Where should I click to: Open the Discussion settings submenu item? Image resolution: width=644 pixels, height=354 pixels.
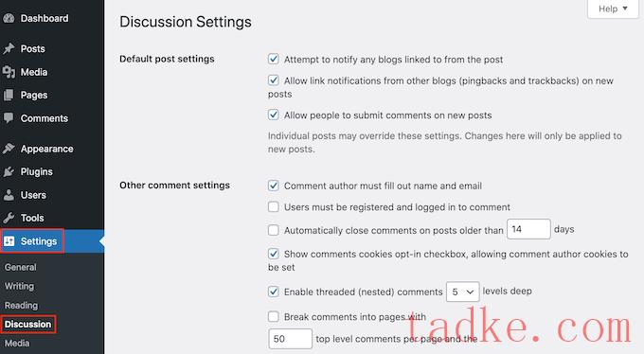27,324
